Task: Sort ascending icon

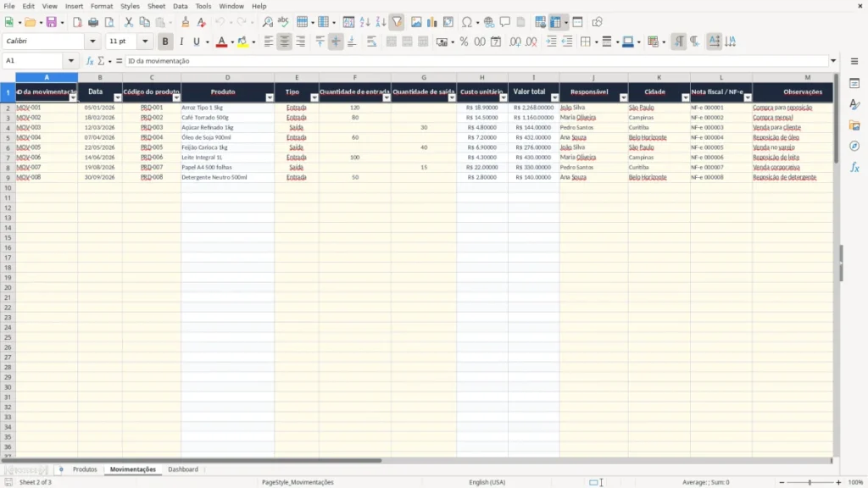Action: click(x=364, y=22)
